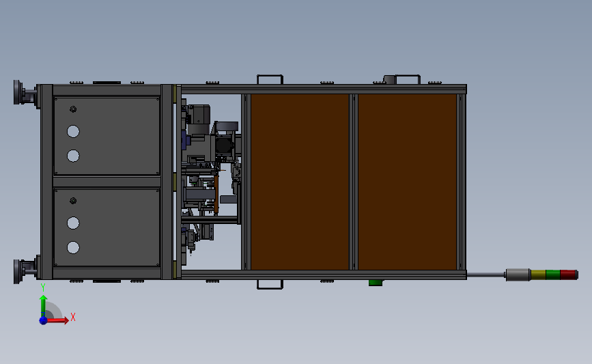Select the red segment of the signal tower
The width and height of the screenshot is (592, 364).
point(569,275)
